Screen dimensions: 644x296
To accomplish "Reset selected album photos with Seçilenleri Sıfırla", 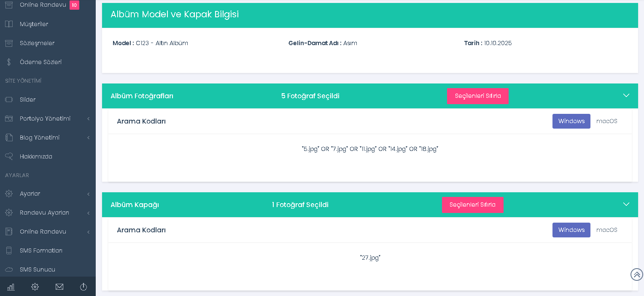I will coord(477,96).
